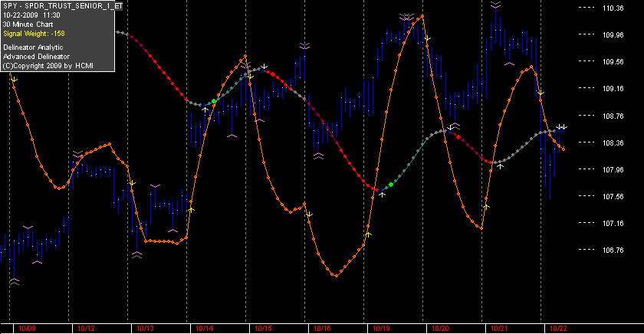Click the 110.36 price level label
Image resolution: width=644 pixels, height=334 pixels.
coord(613,8)
